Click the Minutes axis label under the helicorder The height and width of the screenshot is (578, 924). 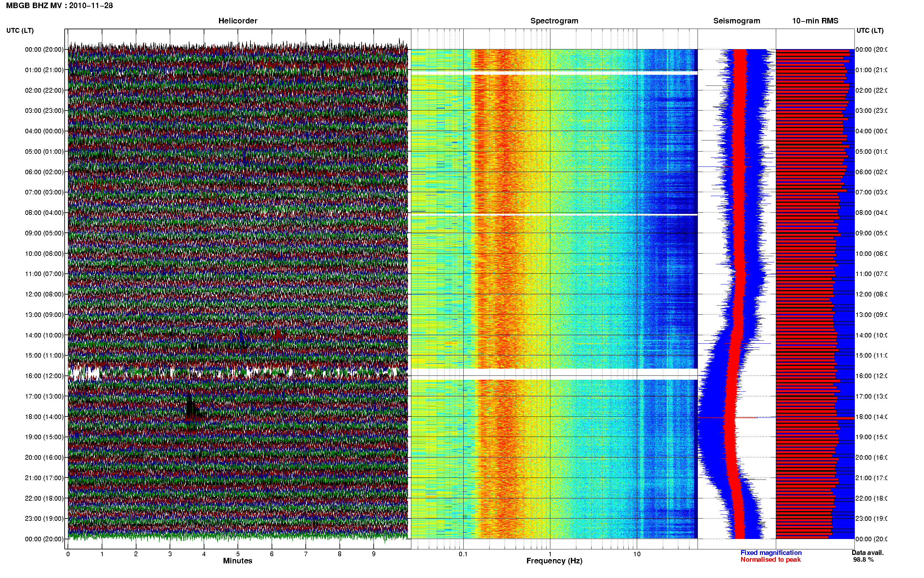[237, 561]
